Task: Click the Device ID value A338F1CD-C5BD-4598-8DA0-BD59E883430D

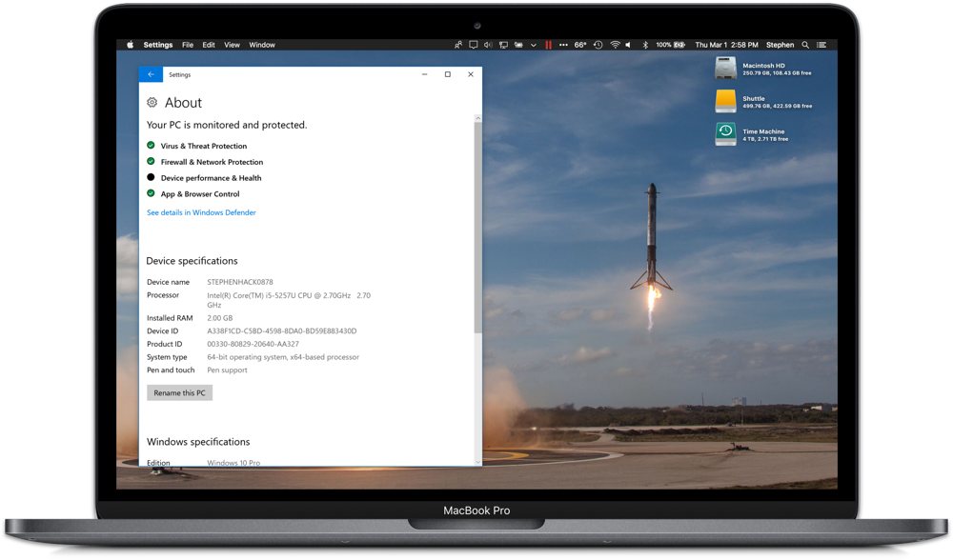Action: coord(281,331)
